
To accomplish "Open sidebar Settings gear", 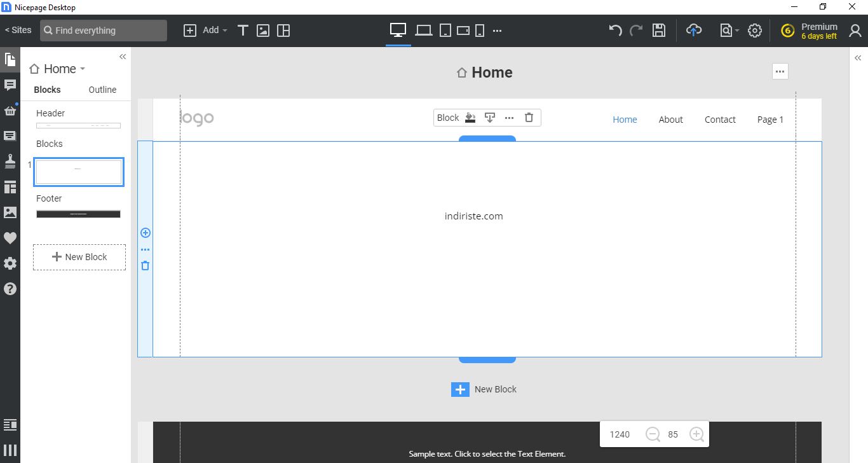I will [10, 263].
